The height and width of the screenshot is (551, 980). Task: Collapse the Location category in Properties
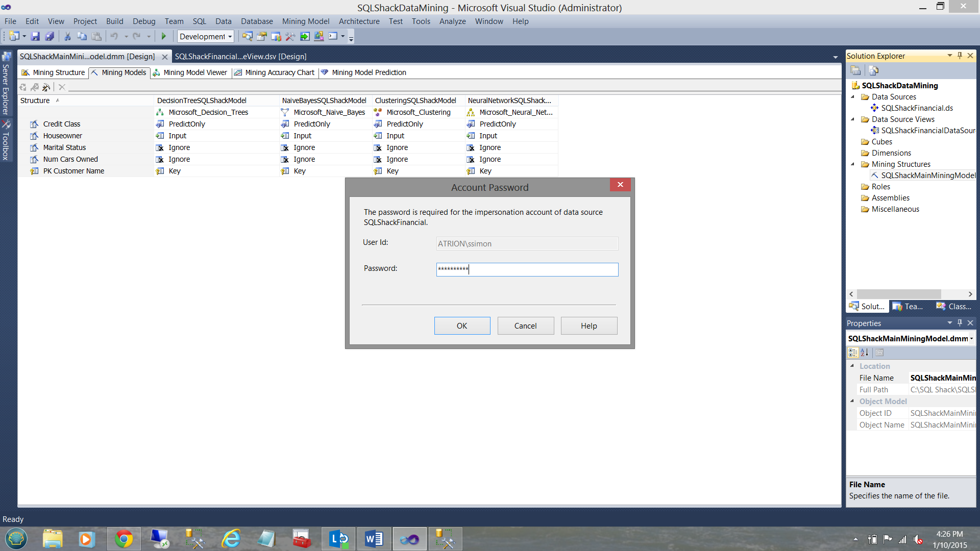point(852,366)
